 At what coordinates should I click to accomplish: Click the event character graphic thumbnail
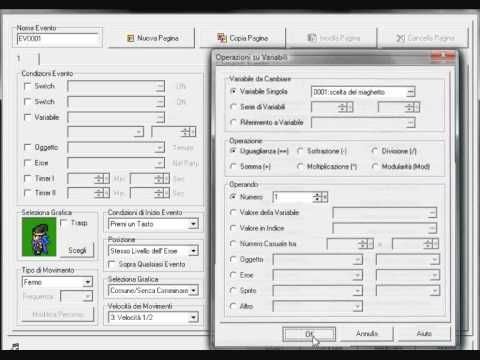39,237
